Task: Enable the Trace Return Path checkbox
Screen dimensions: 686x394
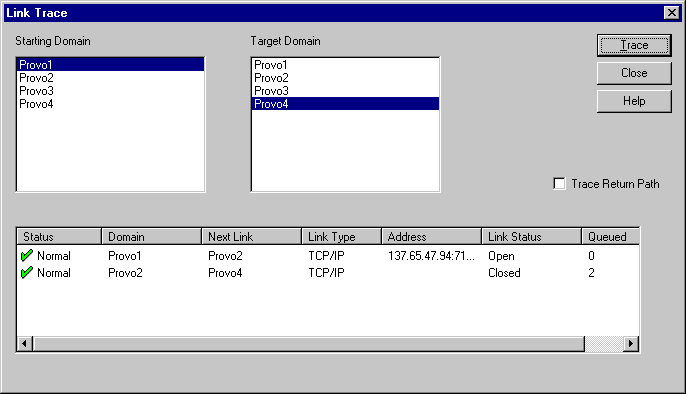Action: pyautogui.click(x=559, y=184)
